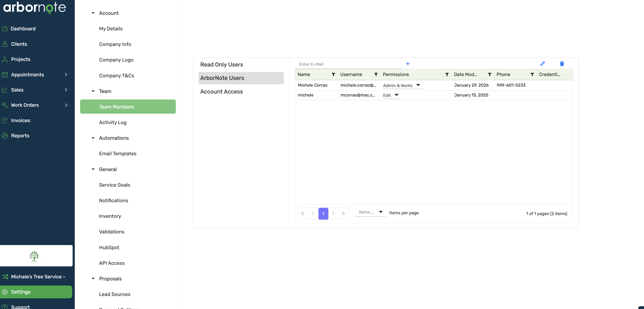Click the Date Modified column filter icon
The width and height of the screenshot is (644, 309).
click(489, 75)
